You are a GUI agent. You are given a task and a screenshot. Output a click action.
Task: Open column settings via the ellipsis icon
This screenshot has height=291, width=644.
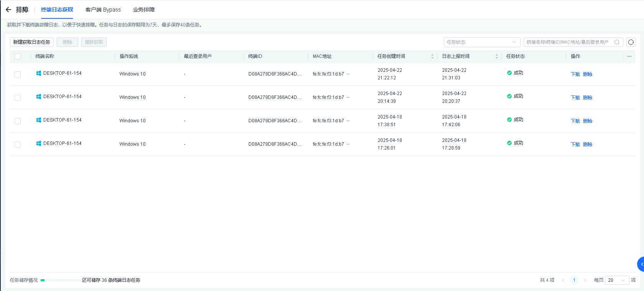point(629,56)
